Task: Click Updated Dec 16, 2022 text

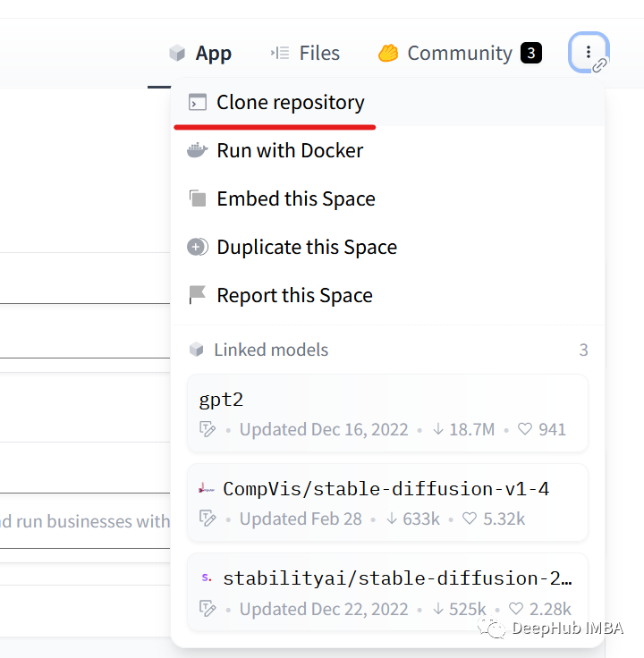Action: 324,429
